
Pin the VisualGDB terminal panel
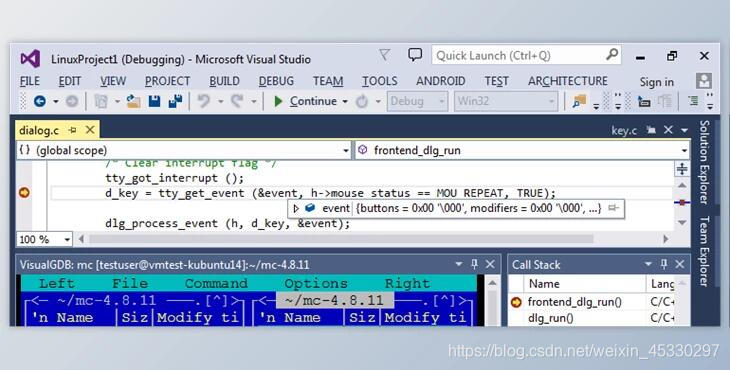[x=474, y=264]
